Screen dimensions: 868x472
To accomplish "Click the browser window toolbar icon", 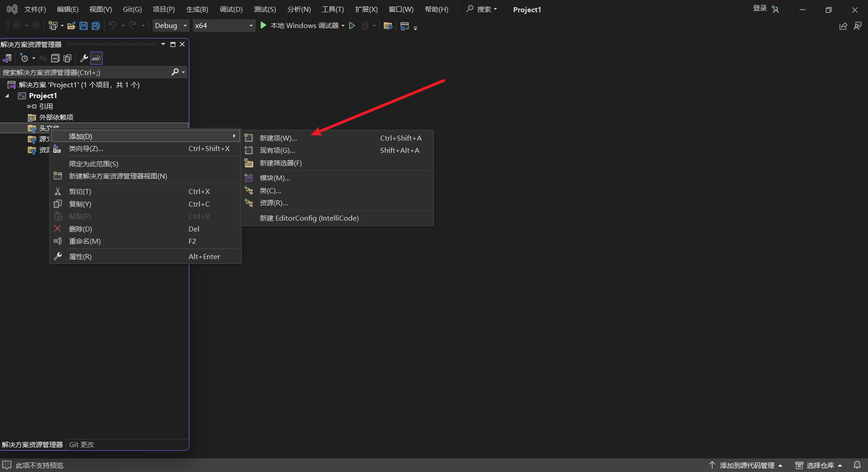I will point(405,26).
